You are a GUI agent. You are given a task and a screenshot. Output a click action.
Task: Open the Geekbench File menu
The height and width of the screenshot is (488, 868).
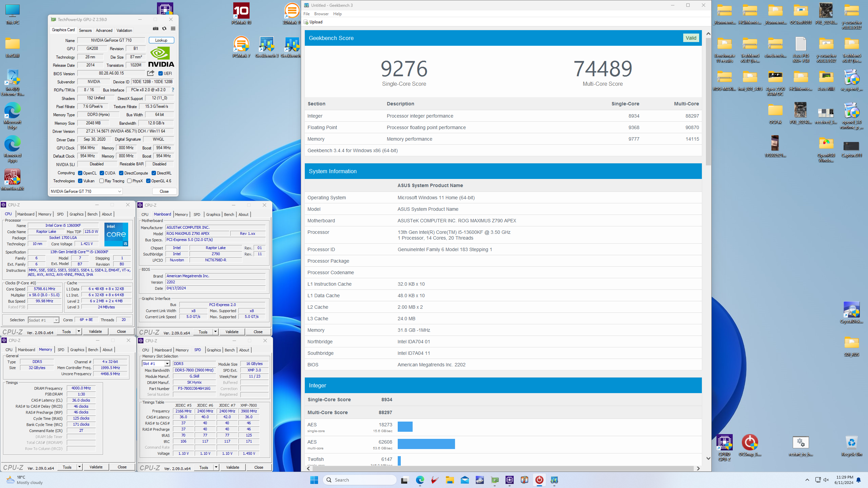pyautogui.click(x=307, y=14)
